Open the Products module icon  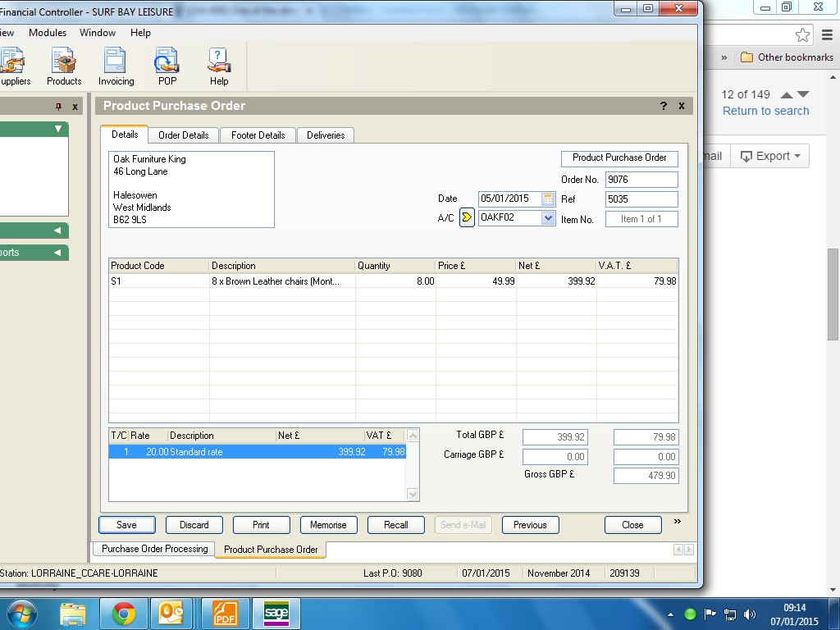click(x=63, y=66)
